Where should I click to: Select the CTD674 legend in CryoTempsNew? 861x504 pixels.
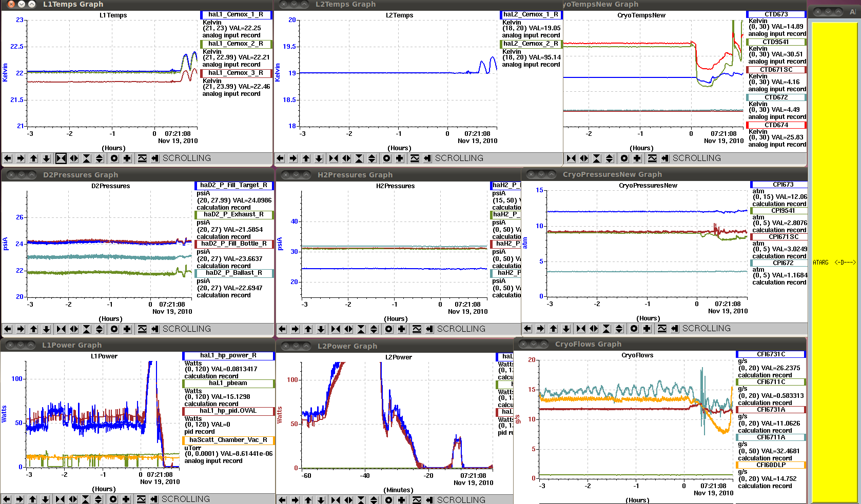click(776, 125)
